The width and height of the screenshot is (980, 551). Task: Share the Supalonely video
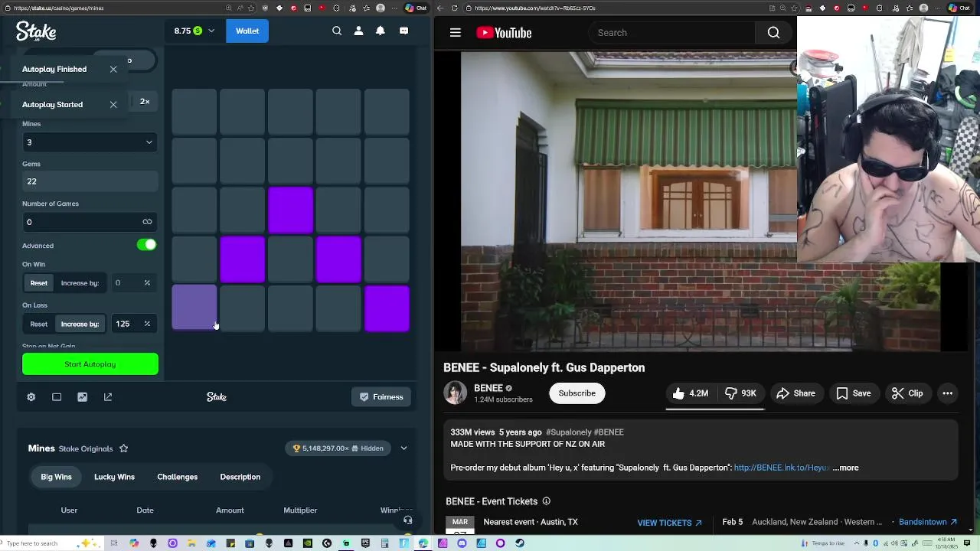point(795,393)
